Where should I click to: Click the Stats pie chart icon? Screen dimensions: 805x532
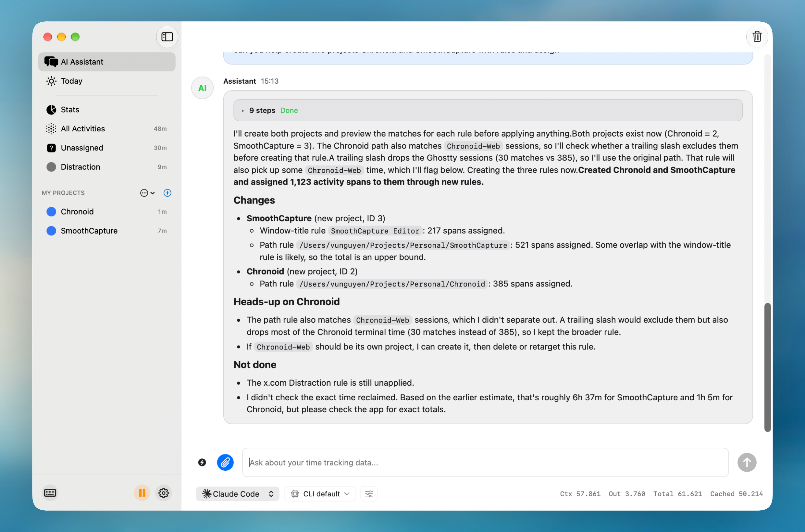pos(51,110)
